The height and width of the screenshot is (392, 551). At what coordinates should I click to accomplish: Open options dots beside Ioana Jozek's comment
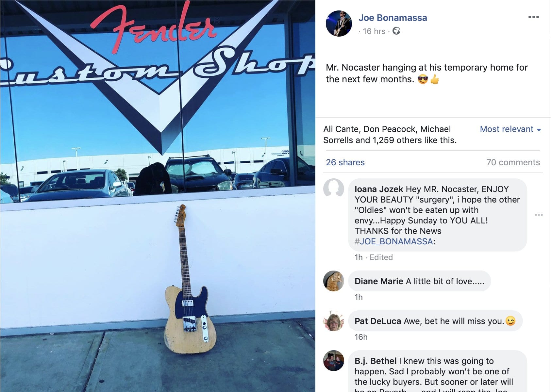pyautogui.click(x=539, y=215)
